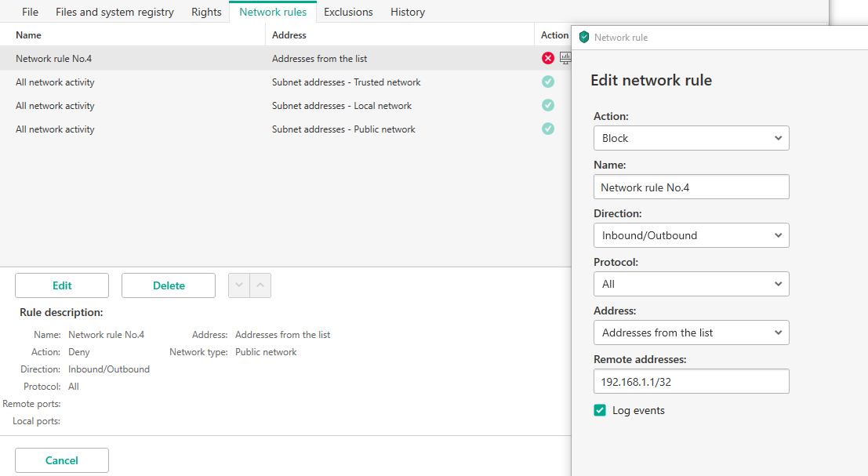Select All network activity row for Local network
This screenshot has width=868, height=476.
[x=285, y=106]
